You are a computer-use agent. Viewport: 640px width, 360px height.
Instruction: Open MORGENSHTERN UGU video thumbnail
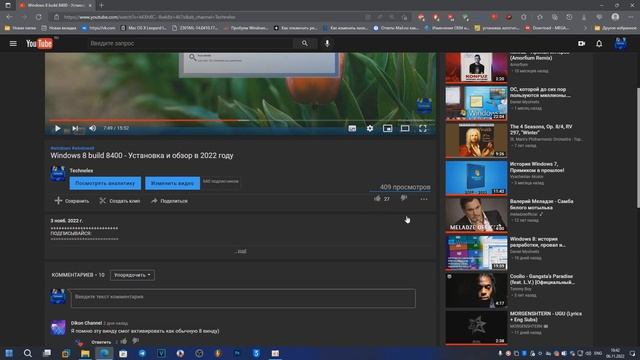pos(476,327)
